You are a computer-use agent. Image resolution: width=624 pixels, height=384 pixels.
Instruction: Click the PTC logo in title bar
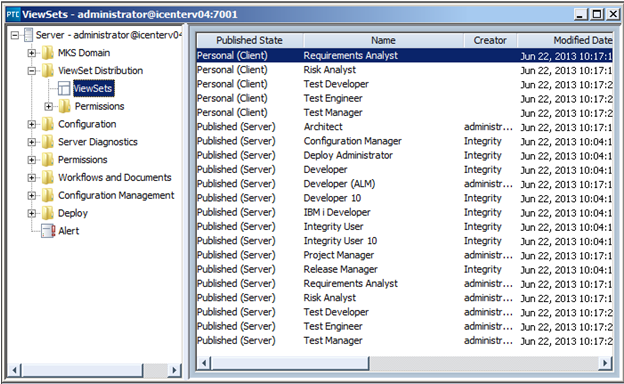(13, 15)
